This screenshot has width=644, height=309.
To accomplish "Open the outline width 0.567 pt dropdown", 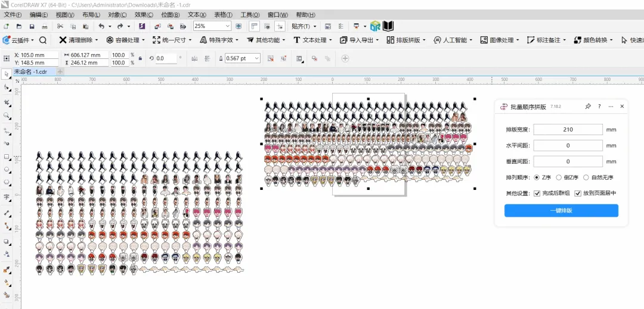I will (256, 58).
